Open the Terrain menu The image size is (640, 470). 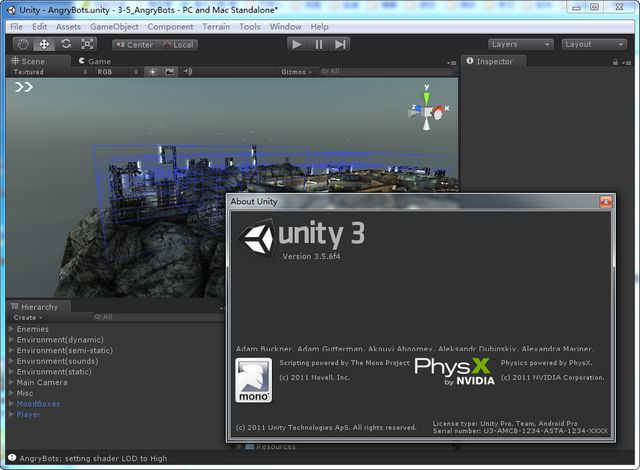tap(216, 27)
